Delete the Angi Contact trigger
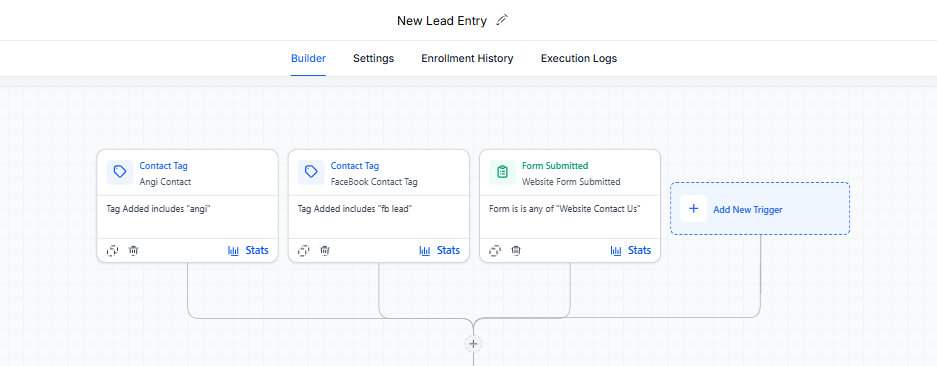Viewport: 937px width, 366px height. tap(133, 251)
